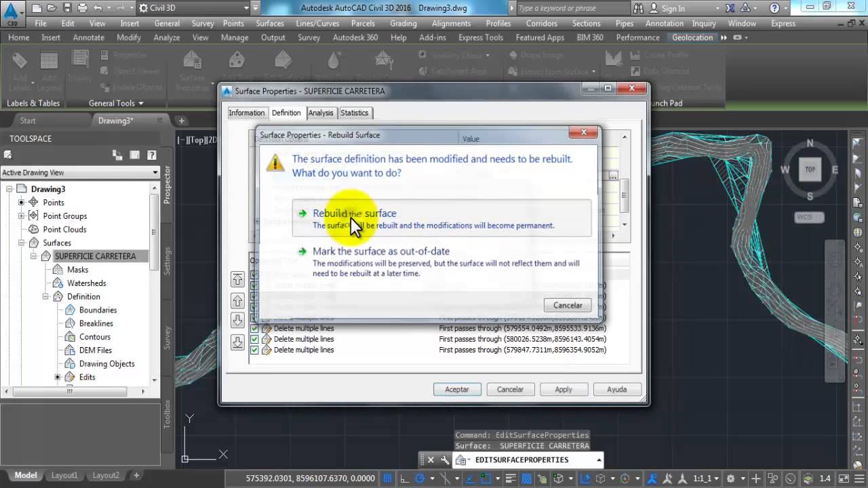Open the Analysis tab in Surface Properties
Image resolution: width=868 pixels, height=488 pixels.
pyautogui.click(x=321, y=113)
